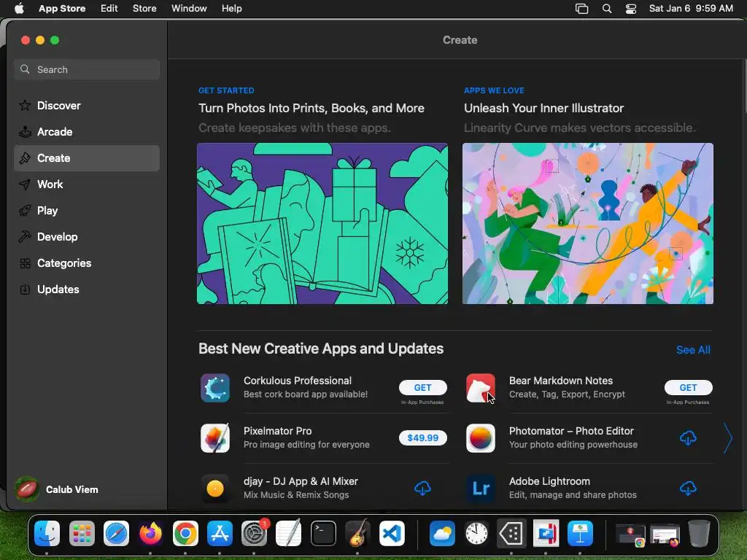The height and width of the screenshot is (560, 747).
Task: Browse Categories in the sidebar
Action: click(x=87, y=262)
